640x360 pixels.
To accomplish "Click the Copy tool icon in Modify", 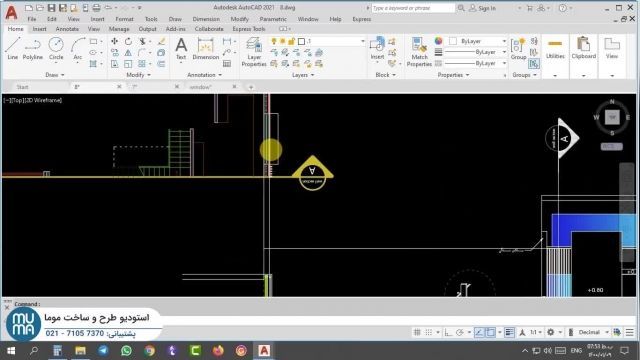I will (x=115, y=53).
